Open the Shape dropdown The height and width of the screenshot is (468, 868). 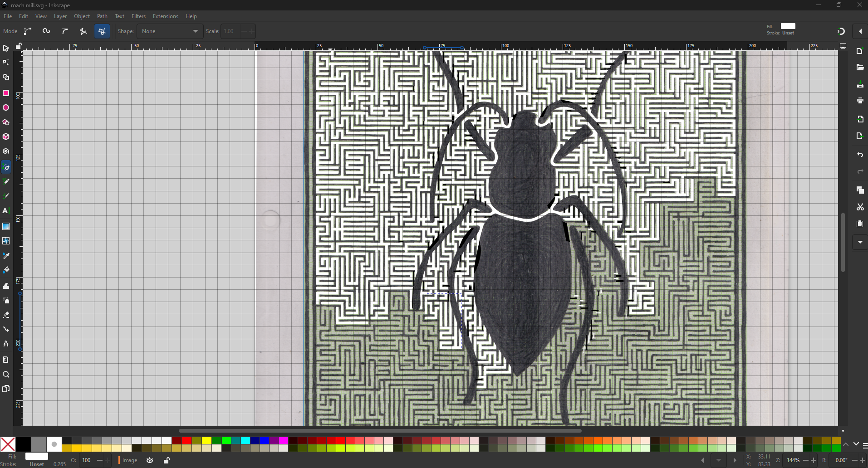(x=170, y=31)
